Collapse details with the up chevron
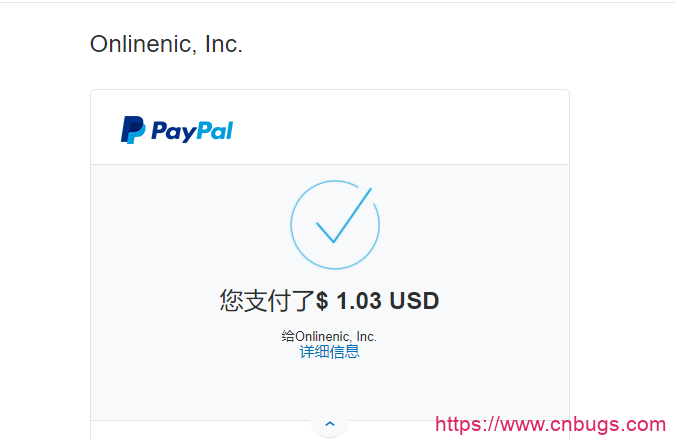 coord(330,424)
